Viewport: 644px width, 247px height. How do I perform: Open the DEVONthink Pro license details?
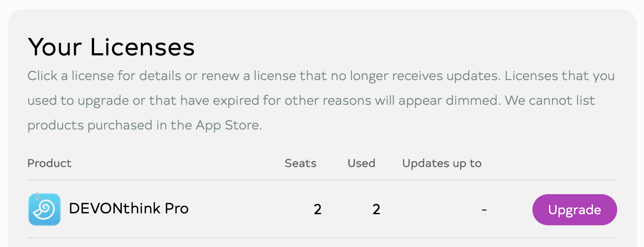pos(129,209)
